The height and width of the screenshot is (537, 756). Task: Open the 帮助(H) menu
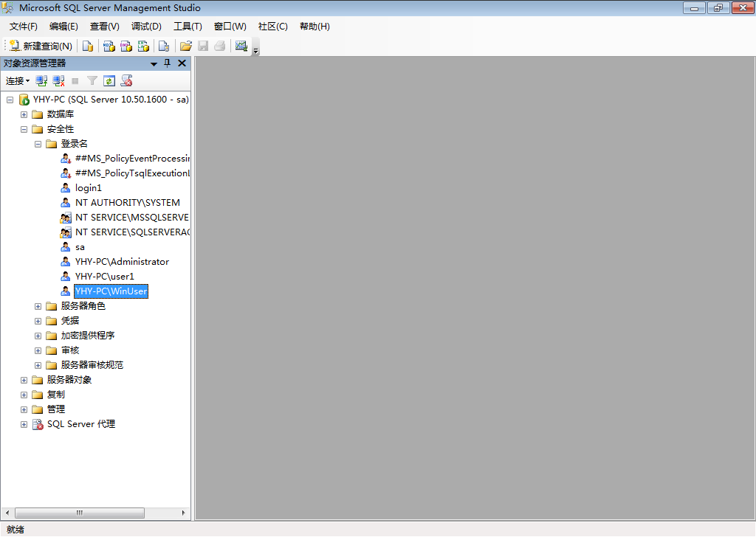point(315,27)
